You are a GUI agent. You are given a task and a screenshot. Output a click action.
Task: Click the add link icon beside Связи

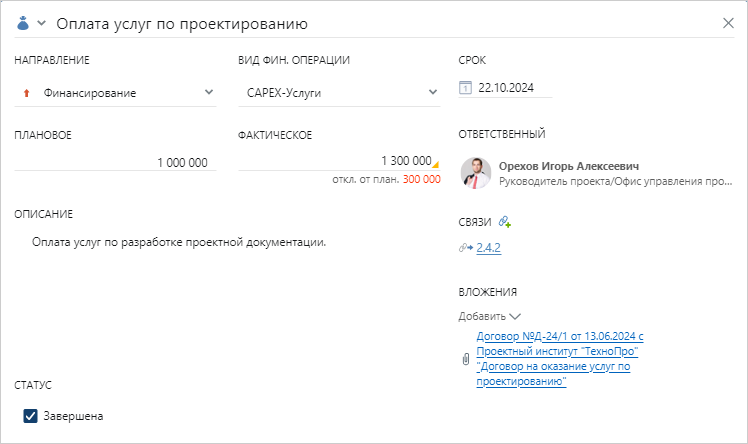tap(505, 222)
